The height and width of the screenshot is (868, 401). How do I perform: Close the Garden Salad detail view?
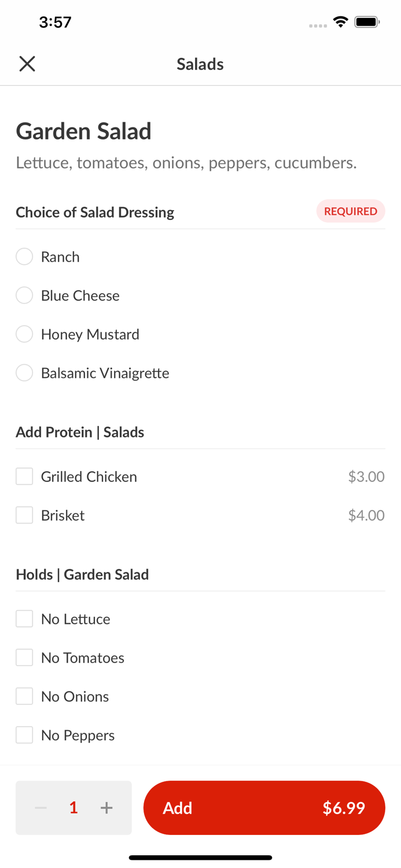(x=27, y=64)
